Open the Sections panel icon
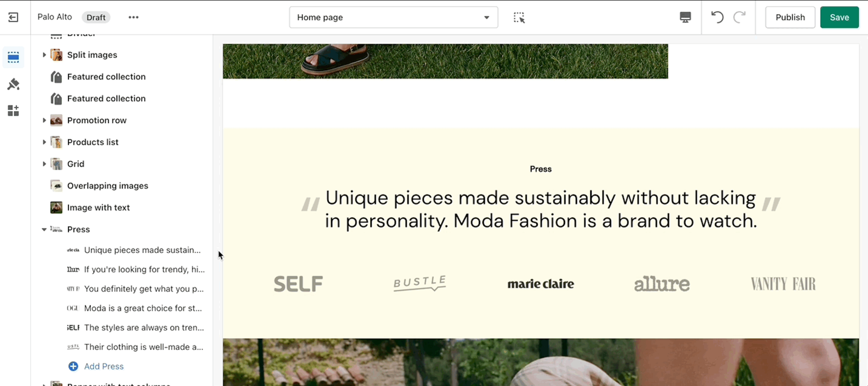 (13, 57)
